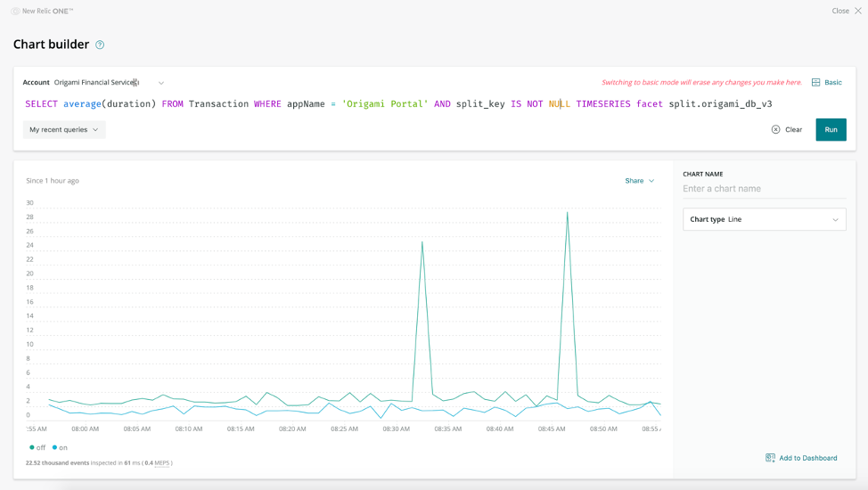Click the Add to Dashboard icon
The width and height of the screenshot is (868, 490).
coord(770,458)
